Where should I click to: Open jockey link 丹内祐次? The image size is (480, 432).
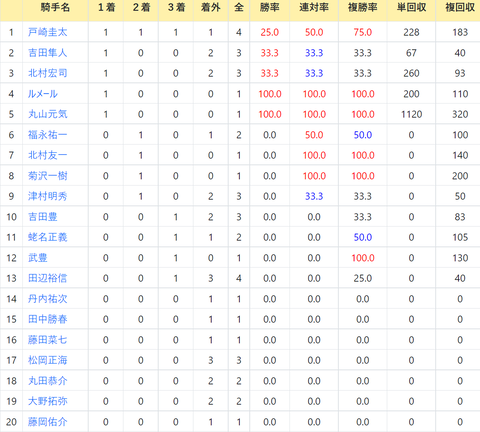48,299
